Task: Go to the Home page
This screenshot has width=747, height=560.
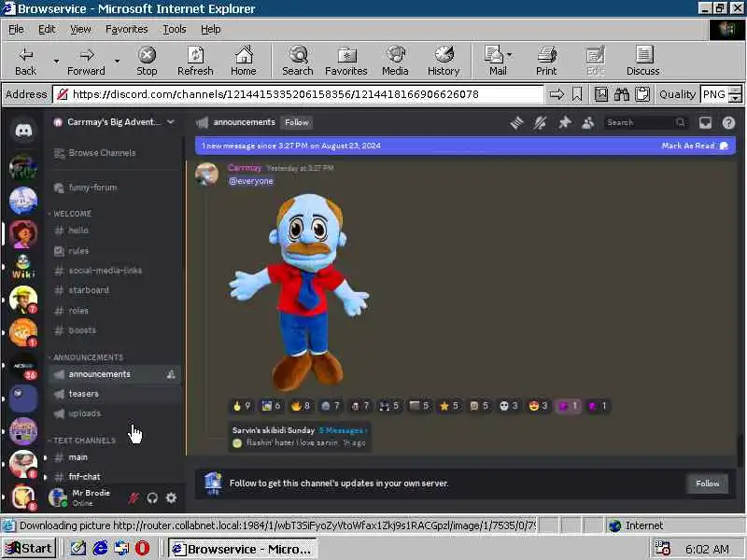Action: point(244,61)
